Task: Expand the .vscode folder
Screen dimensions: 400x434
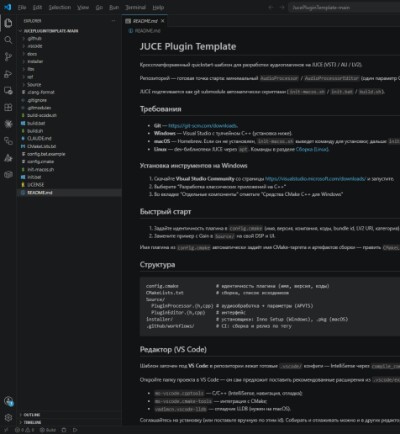Action: click(69, 46)
